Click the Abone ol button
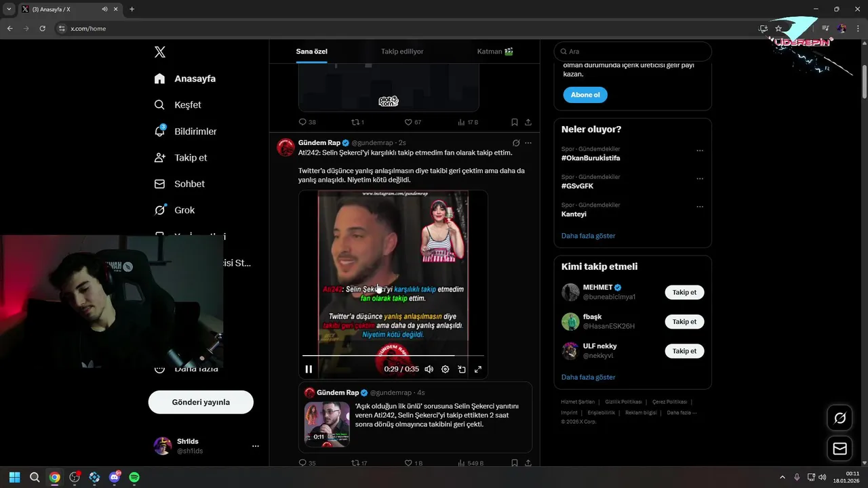The height and width of the screenshot is (488, 868). (x=585, y=95)
